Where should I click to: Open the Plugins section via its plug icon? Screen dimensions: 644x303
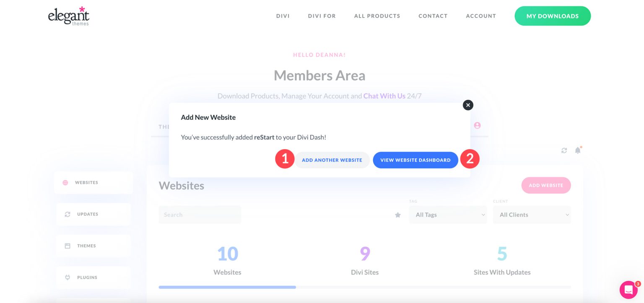point(67,277)
